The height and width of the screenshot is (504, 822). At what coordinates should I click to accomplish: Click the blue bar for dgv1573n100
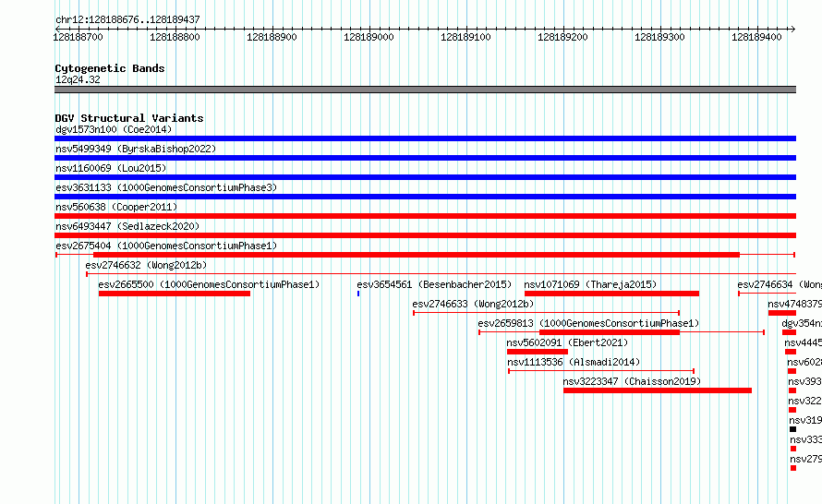(425, 138)
